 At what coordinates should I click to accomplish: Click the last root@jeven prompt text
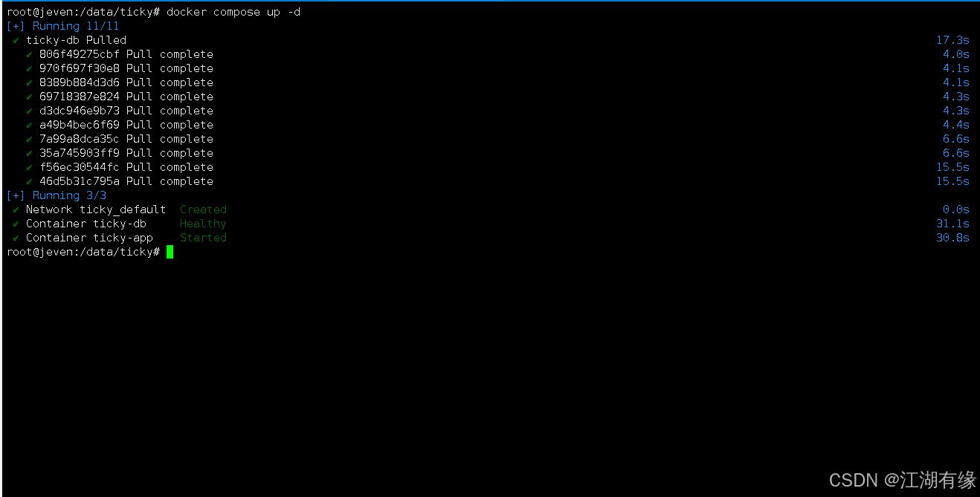[x=83, y=252]
